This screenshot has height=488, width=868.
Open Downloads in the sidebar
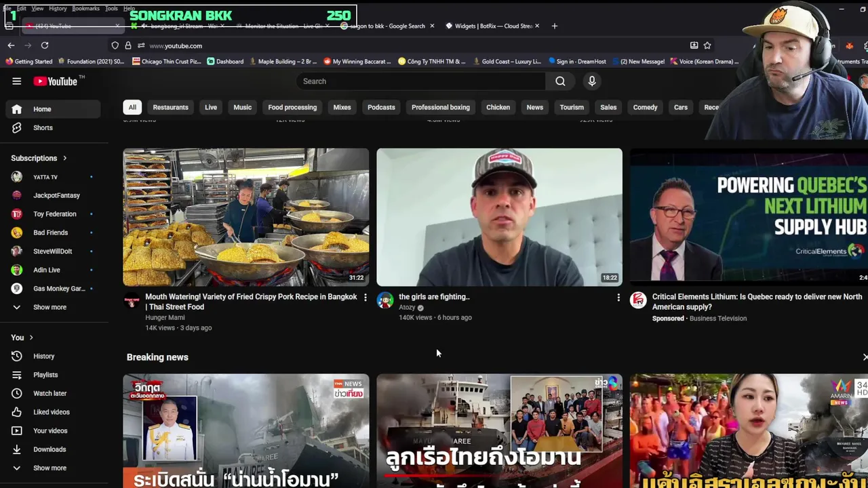(53, 449)
